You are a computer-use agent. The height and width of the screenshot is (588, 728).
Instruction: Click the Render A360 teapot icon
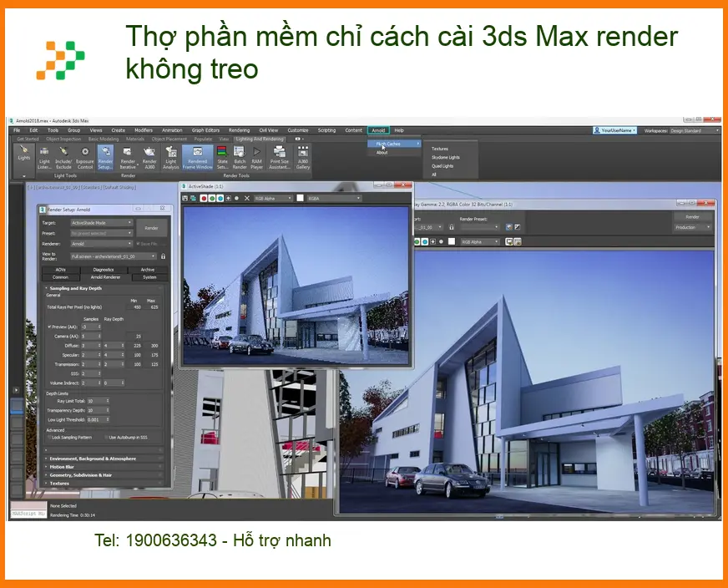[149, 158]
